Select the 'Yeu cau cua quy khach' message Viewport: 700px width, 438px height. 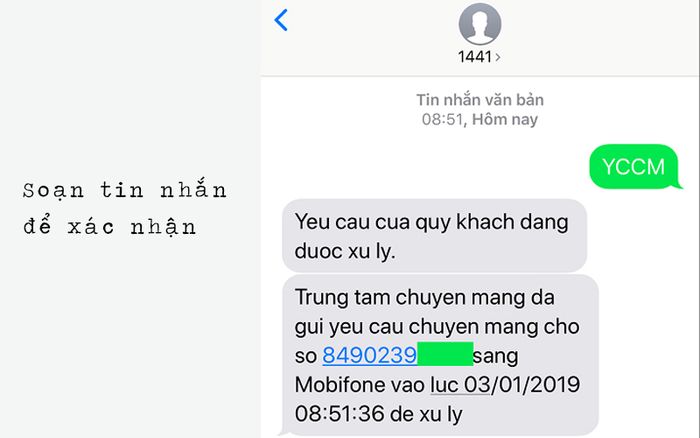(434, 236)
